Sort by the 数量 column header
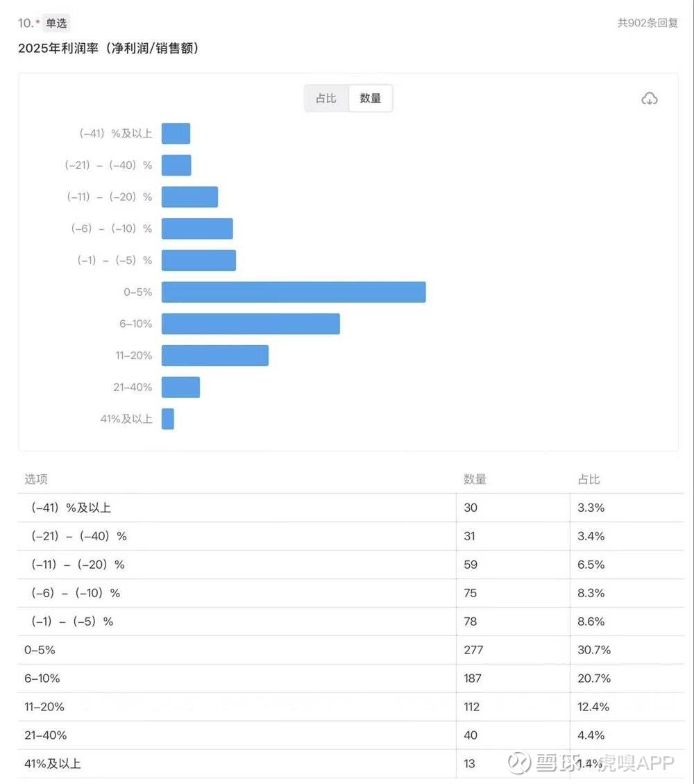 (x=475, y=479)
